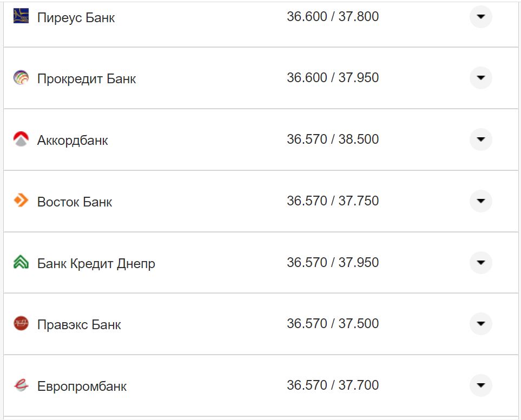The height and width of the screenshot is (420, 521).
Task: Click the Правэкс Банк rate 36.570 / 37.500
Action: tap(332, 324)
